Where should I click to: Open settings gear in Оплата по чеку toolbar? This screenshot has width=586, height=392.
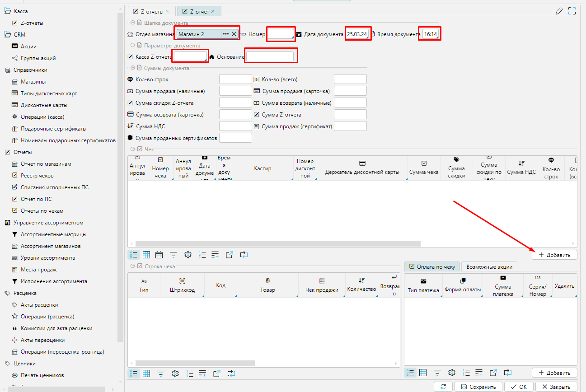(451, 373)
